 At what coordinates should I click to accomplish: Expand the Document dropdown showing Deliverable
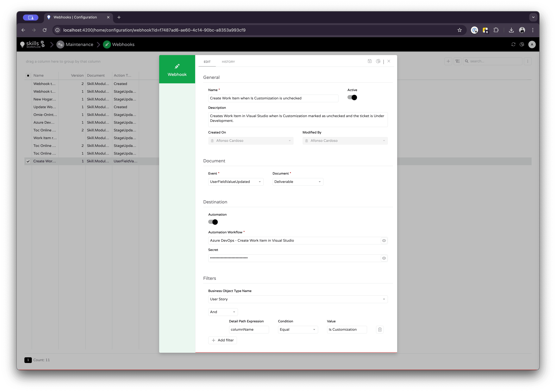(x=298, y=182)
